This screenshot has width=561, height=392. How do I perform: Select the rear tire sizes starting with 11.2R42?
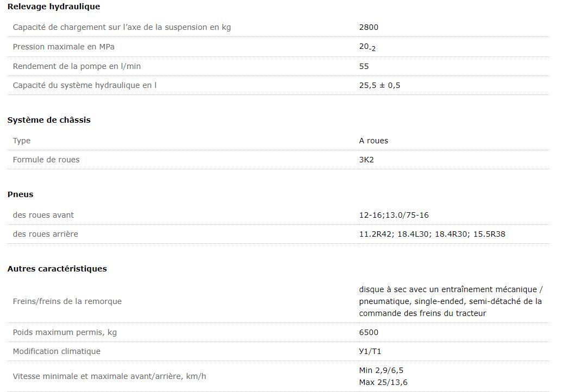point(433,234)
